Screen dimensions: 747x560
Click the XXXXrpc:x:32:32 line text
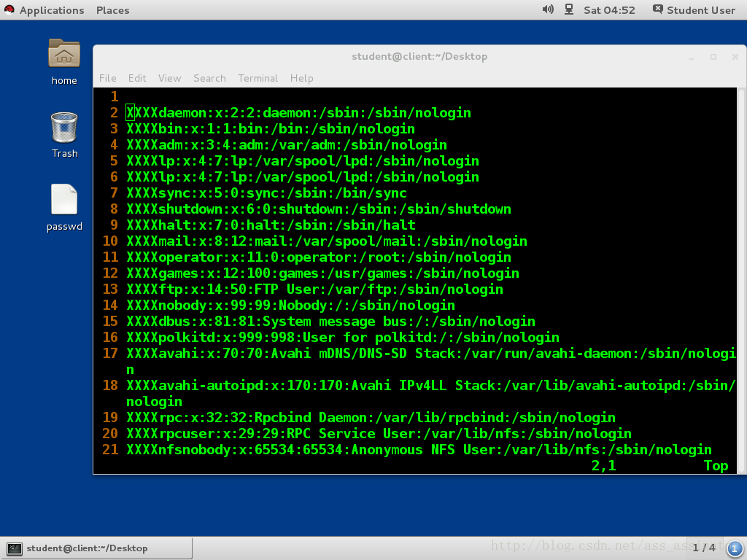tap(371, 418)
